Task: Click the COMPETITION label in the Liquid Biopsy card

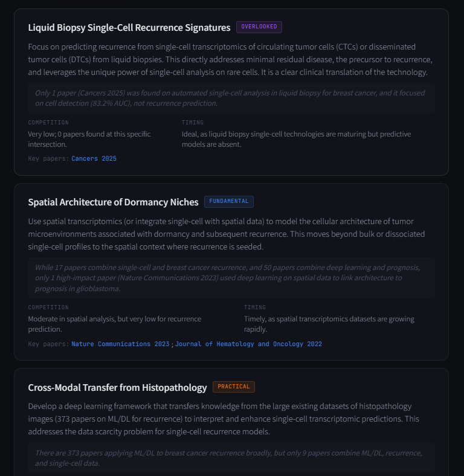Action: click(x=48, y=123)
